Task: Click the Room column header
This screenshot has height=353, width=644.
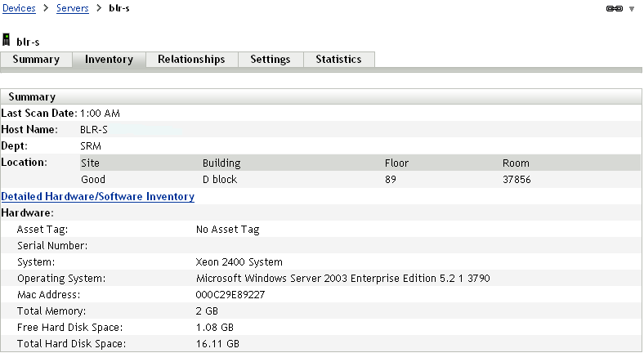Action: tap(516, 163)
